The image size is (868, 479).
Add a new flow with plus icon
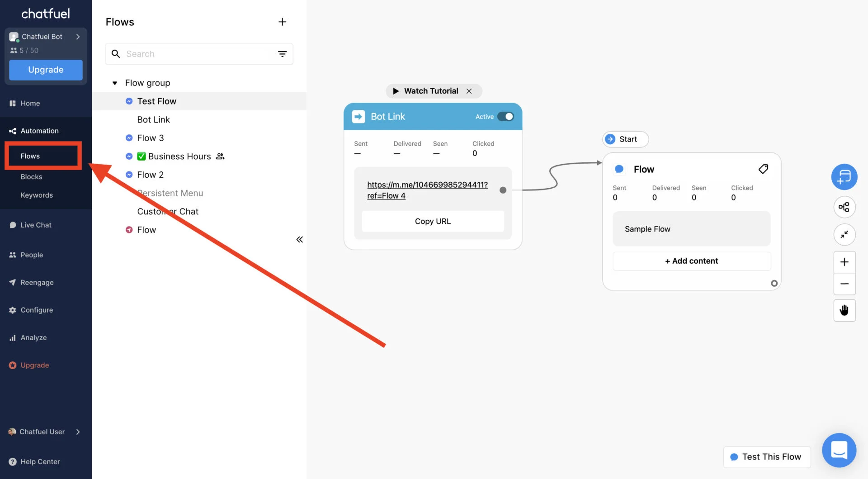coord(282,22)
